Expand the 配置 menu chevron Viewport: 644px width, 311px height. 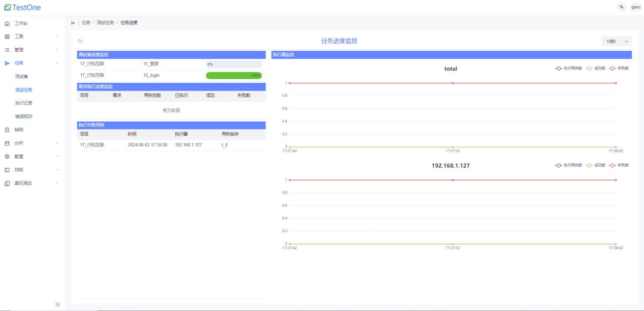(57, 157)
